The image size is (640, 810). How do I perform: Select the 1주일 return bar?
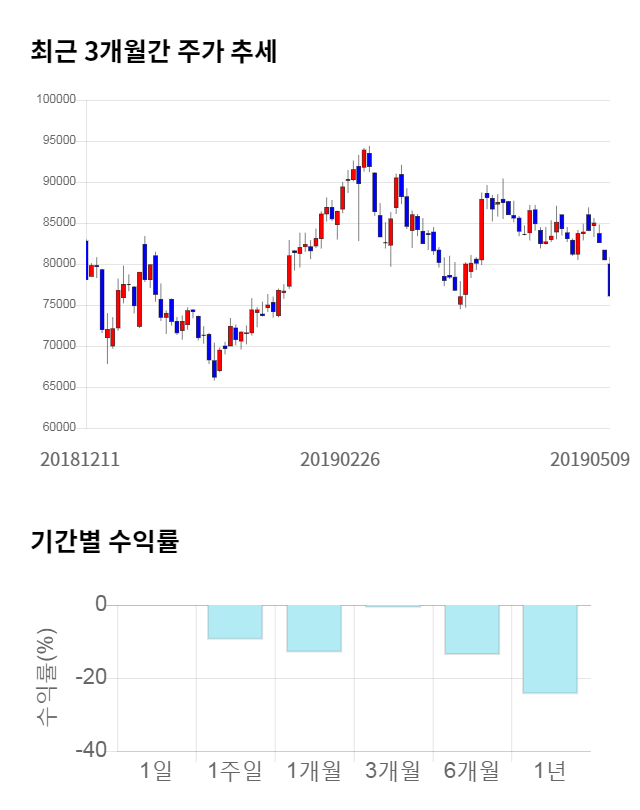235,621
